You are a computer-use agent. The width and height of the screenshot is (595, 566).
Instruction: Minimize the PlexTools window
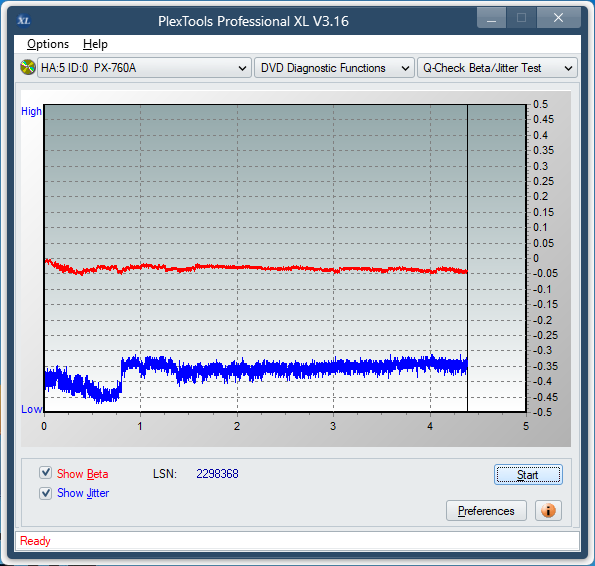pyautogui.click(x=491, y=18)
